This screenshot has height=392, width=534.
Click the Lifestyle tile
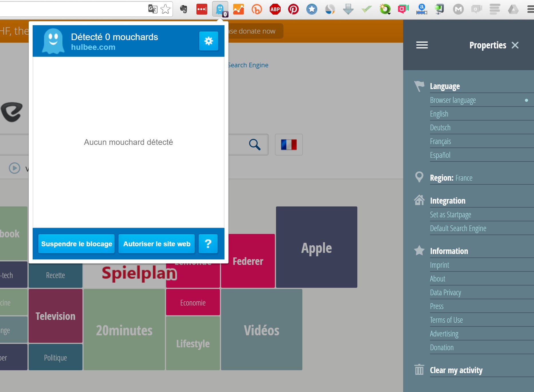(x=193, y=343)
